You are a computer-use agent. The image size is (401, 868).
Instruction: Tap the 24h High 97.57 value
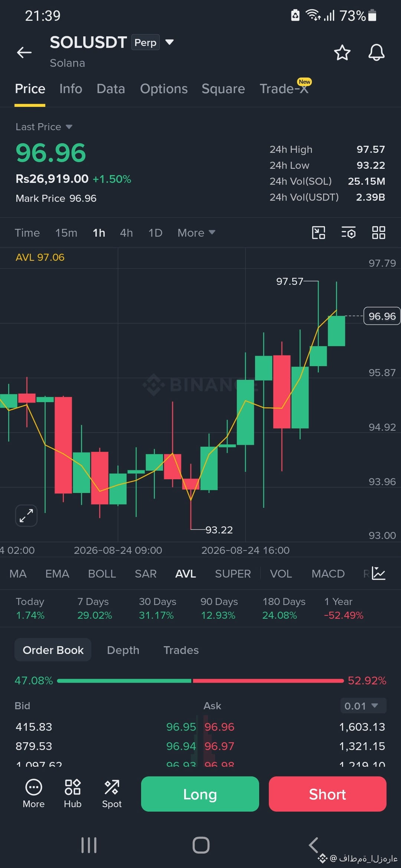click(x=371, y=149)
